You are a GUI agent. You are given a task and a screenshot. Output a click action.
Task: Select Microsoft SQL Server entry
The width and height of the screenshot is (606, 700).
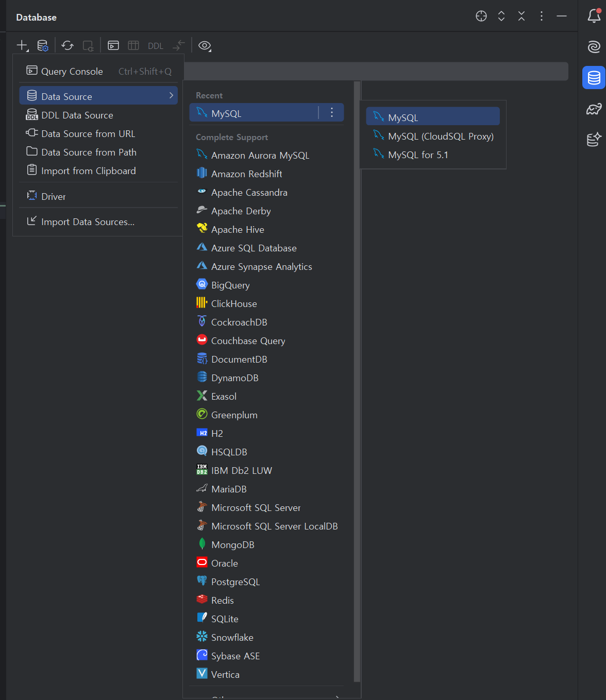tap(266, 507)
